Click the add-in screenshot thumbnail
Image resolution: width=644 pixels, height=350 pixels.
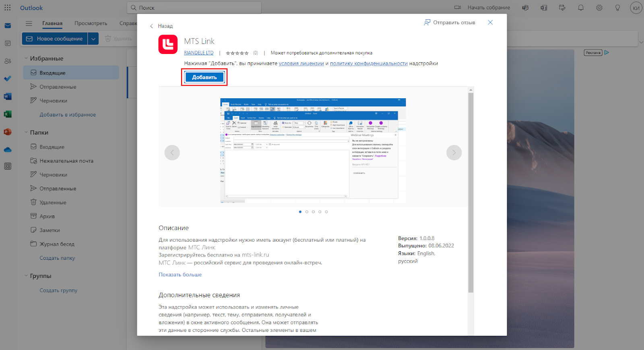point(313,150)
